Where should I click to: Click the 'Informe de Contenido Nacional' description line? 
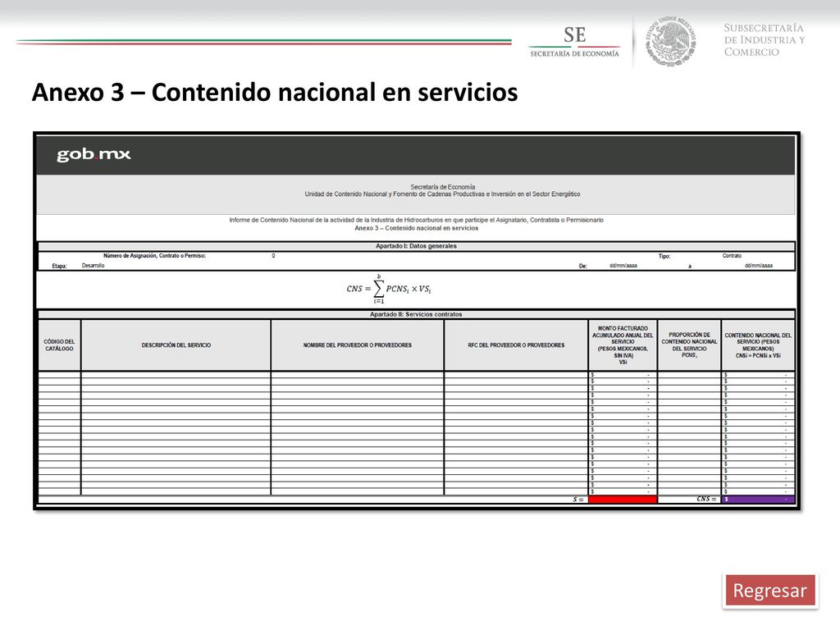point(416,220)
